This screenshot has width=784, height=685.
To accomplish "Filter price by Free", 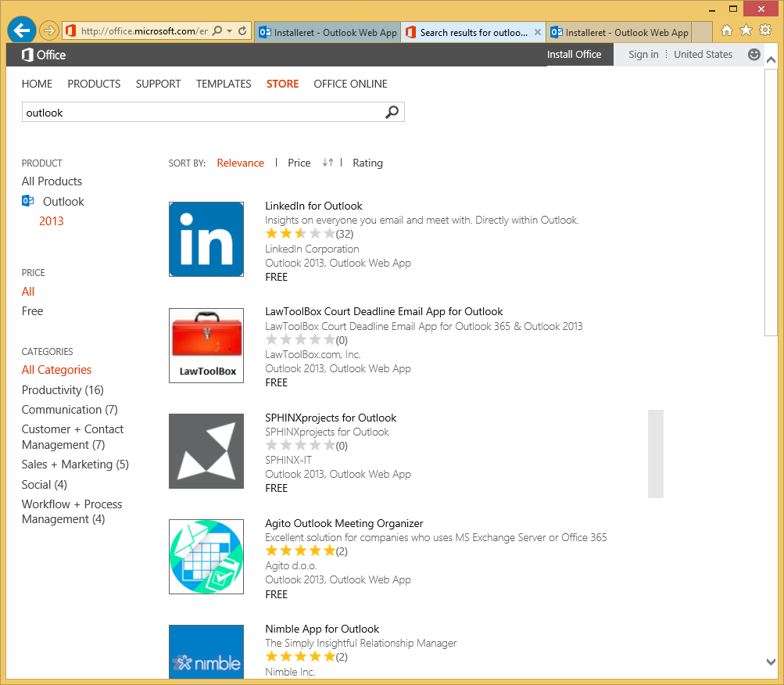I will click(x=32, y=311).
